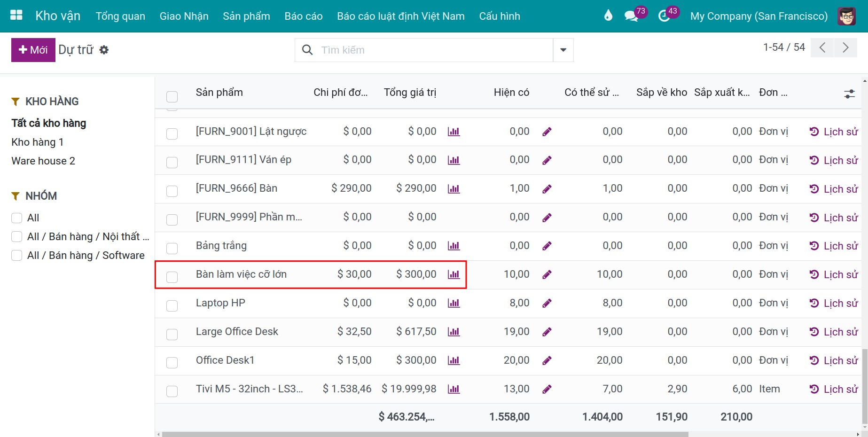
Task: Select the Tivi M5 row checkbox
Action: click(172, 391)
